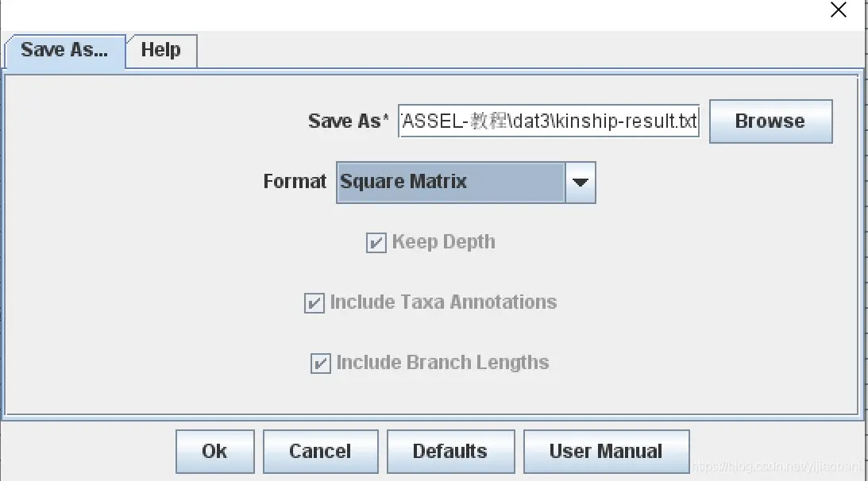
Task: Open the Format dropdown arrow
Action: [x=581, y=183]
